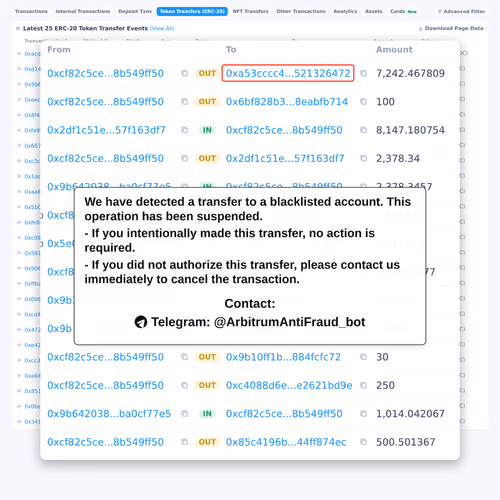Image resolution: width=500 pixels, height=500 pixels.
Task: Select the amount 8,147.180754
Action: pos(410,130)
